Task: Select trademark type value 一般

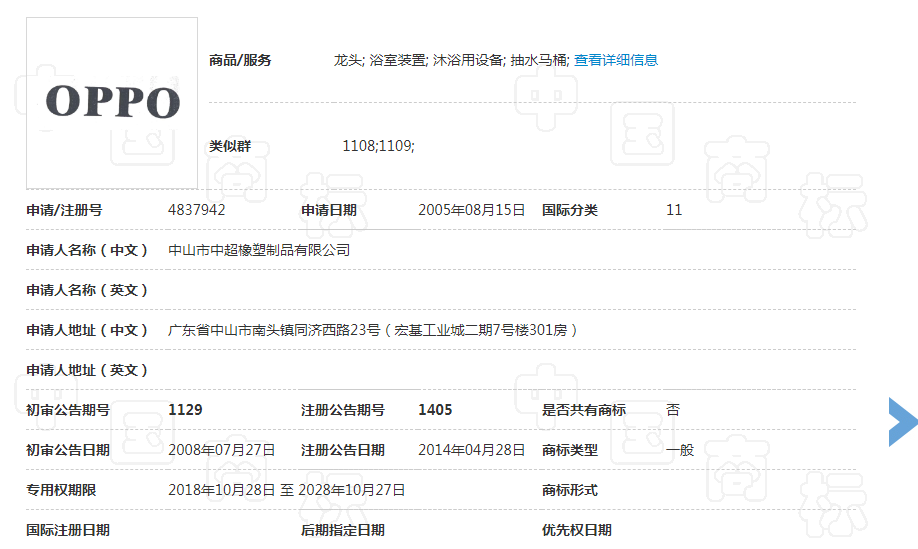Action: 680,450
